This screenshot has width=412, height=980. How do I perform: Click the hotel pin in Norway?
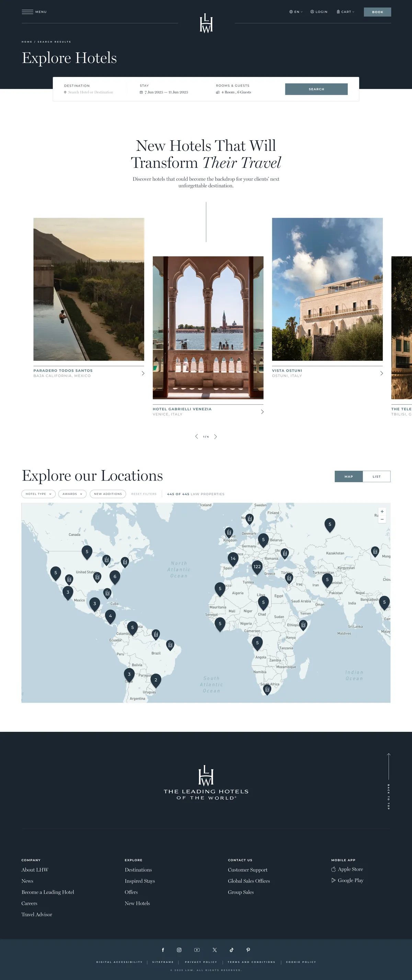249,519
